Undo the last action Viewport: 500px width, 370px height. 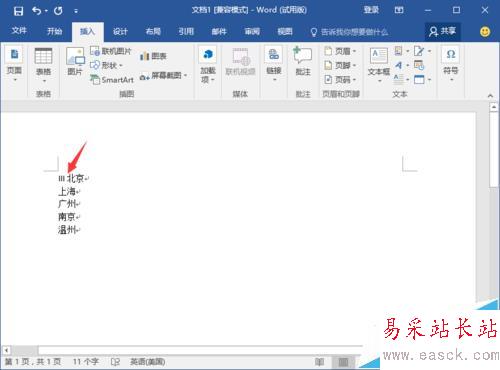point(36,11)
